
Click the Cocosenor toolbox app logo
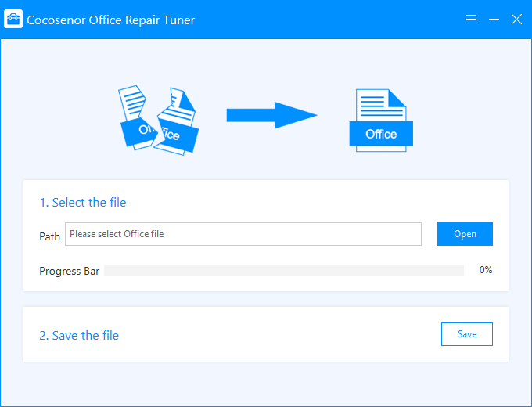point(13,19)
